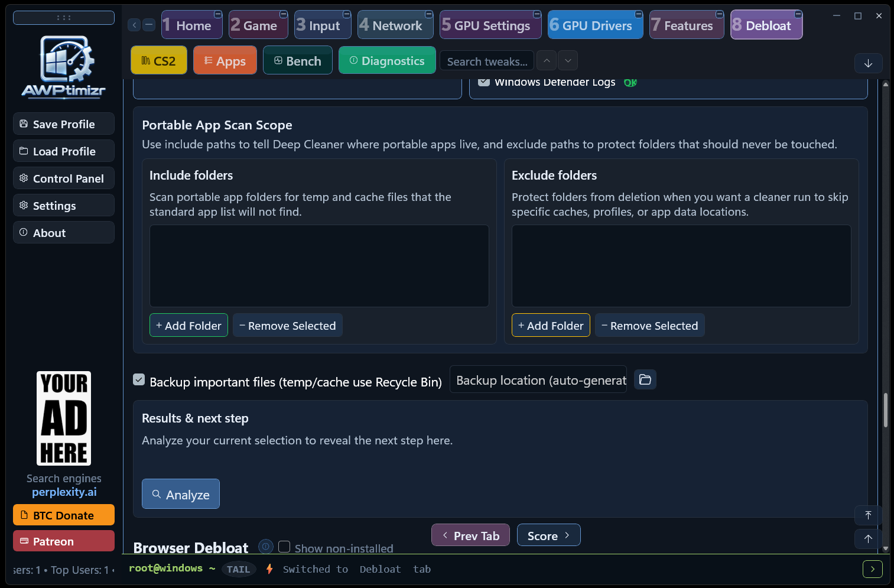This screenshot has width=894, height=588.
Task: Select the Debloat tab
Action: coord(766,25)
